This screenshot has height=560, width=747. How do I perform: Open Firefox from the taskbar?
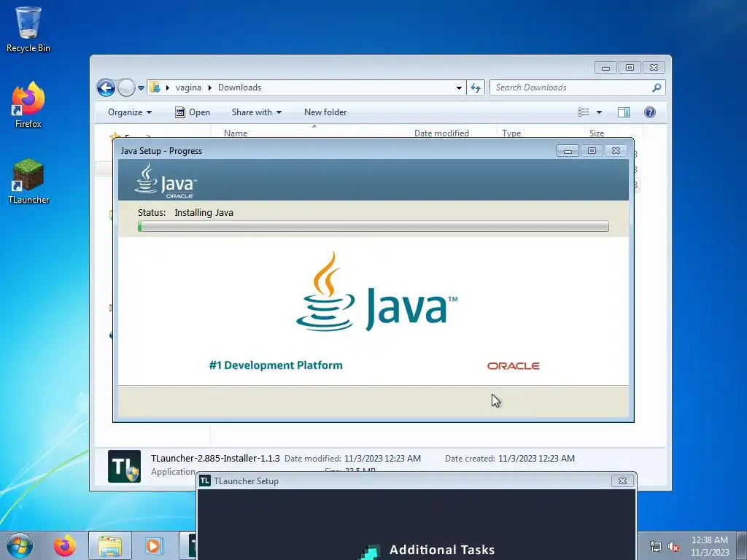tap(65, 545)
